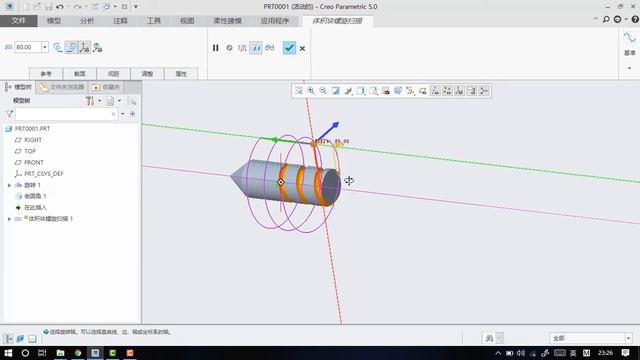Click the Zoom Out icon in graphics toolbar
This screenshot has width=640, height=360.
point(323,91)
